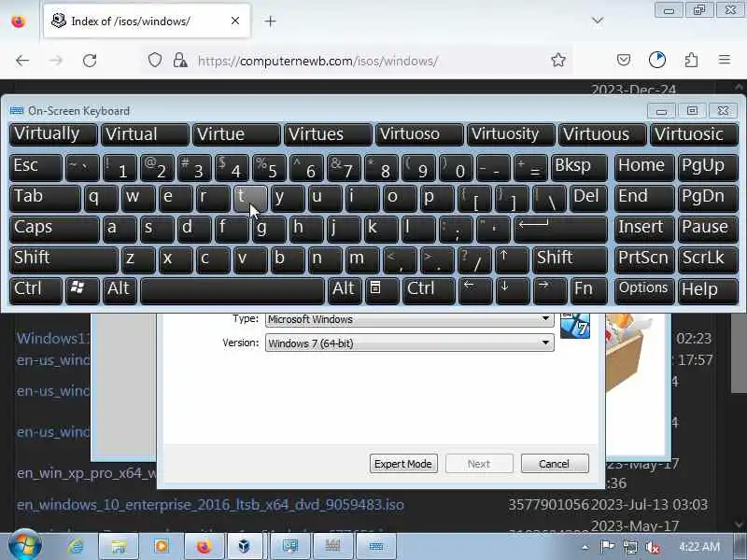Viewport: 747px width, 560px height.
Task: Toggle the ScrLk key
Action: [708, 260]
